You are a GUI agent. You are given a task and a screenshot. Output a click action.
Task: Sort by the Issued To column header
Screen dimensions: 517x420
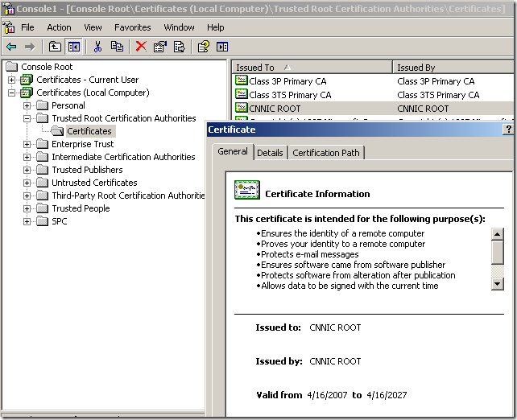point(312,68)
